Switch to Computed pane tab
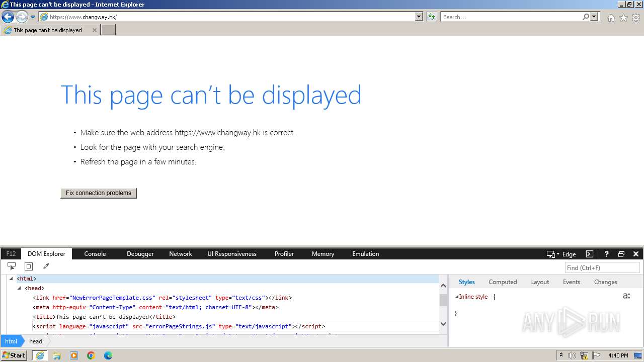Screen dimensions: 644x362 point(503,282)
